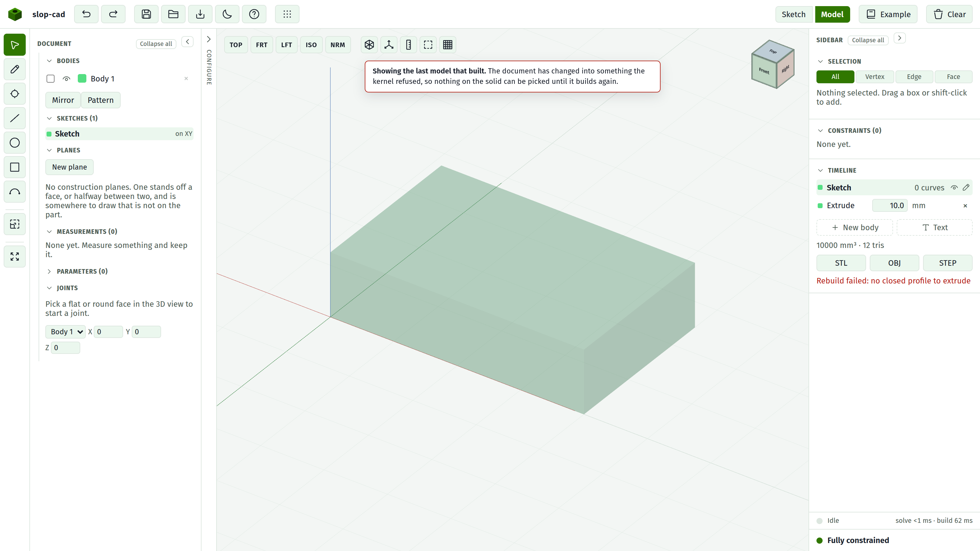Select the circle tool

(x=14, y=143)
